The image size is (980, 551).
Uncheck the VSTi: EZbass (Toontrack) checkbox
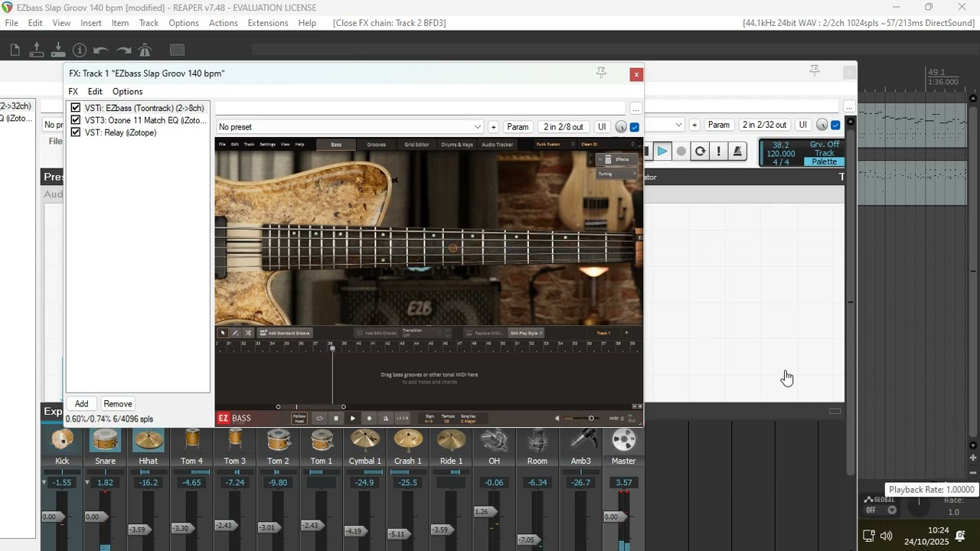[x=76, y=108]
